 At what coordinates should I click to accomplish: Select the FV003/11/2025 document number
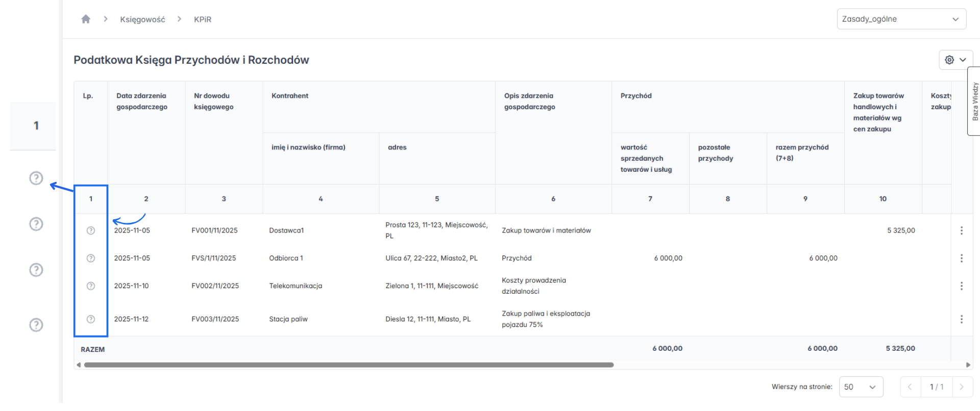[215, 319]
